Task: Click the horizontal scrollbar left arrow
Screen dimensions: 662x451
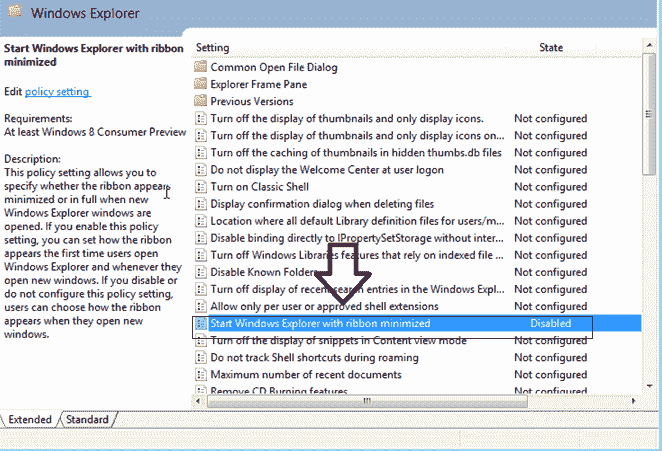Action: 198,401
